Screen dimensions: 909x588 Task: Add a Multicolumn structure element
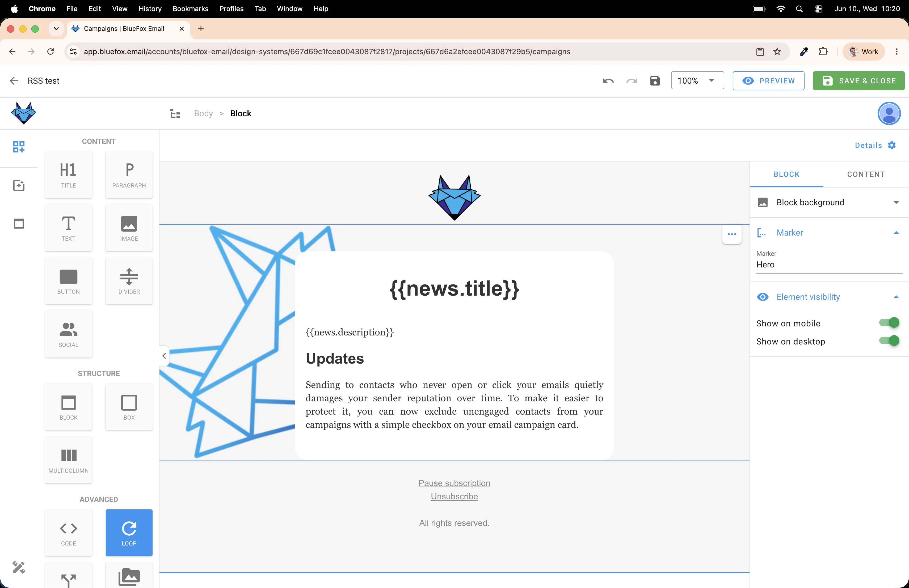click(x=68, y=460)
